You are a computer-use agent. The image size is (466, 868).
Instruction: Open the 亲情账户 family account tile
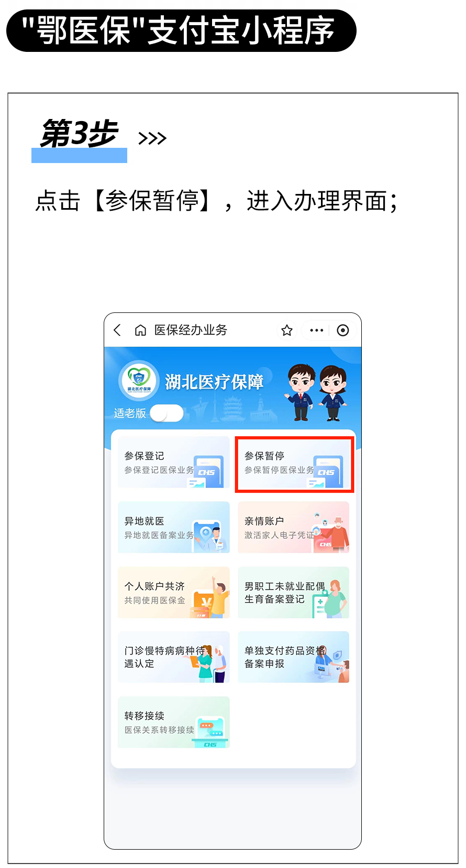[294, 527]
